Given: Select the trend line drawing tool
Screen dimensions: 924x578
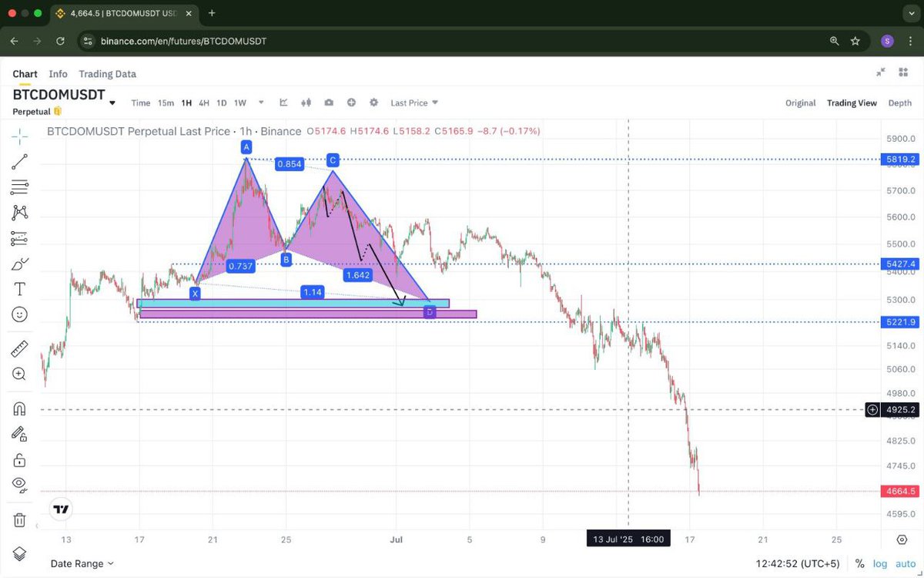Looking at the screenshot, I should tap(19, 161).
